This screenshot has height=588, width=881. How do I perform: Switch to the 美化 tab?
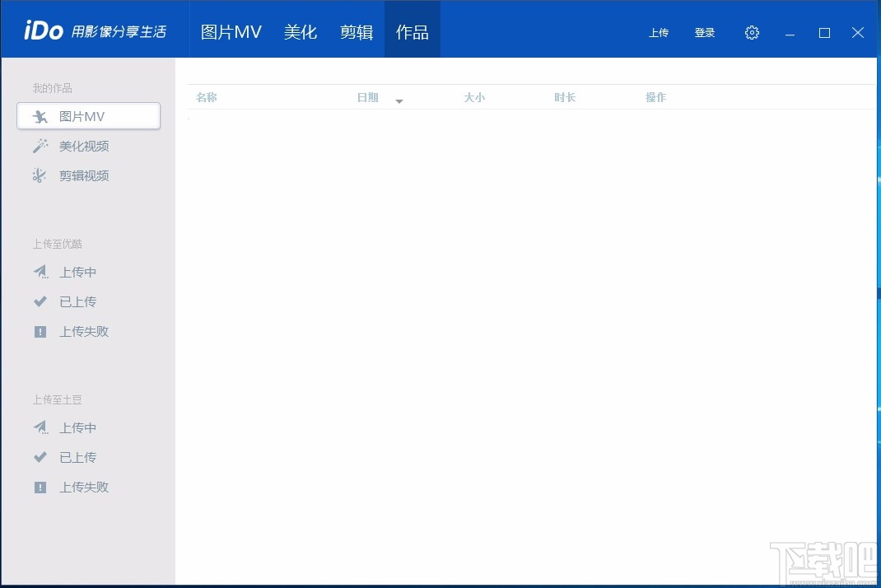click(x=301, y=32)
